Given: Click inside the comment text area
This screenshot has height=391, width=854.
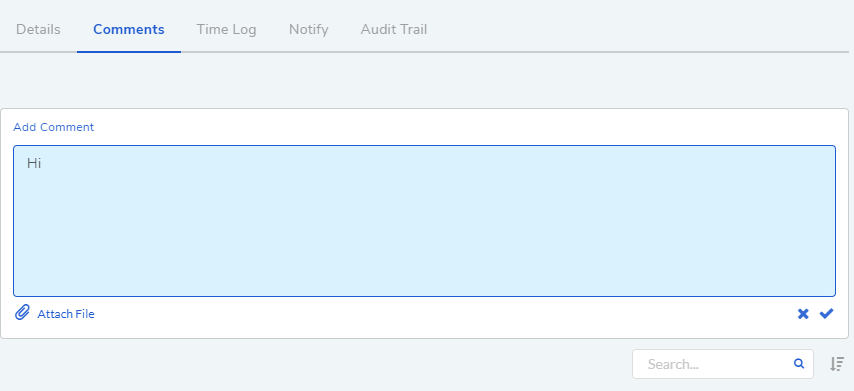Looking at the screenshot, I should pos(424,221).
